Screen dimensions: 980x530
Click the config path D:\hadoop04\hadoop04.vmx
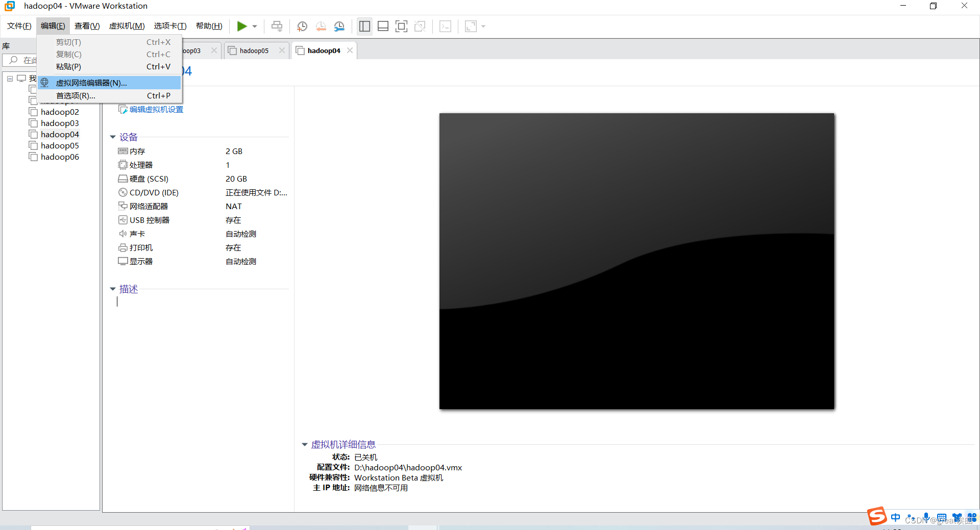(x=408, y=468)
